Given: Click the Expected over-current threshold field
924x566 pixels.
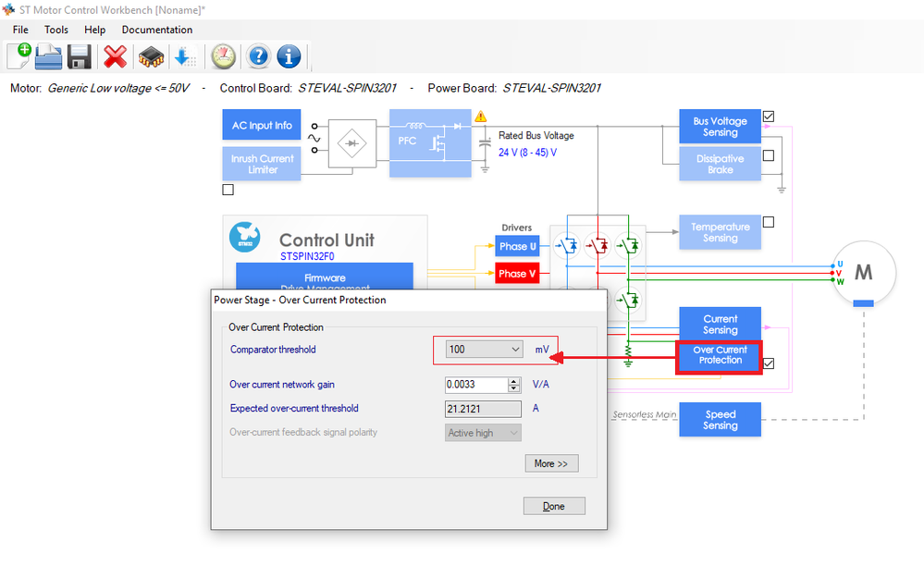Looking at the screenshot, I should pos(483,409).
